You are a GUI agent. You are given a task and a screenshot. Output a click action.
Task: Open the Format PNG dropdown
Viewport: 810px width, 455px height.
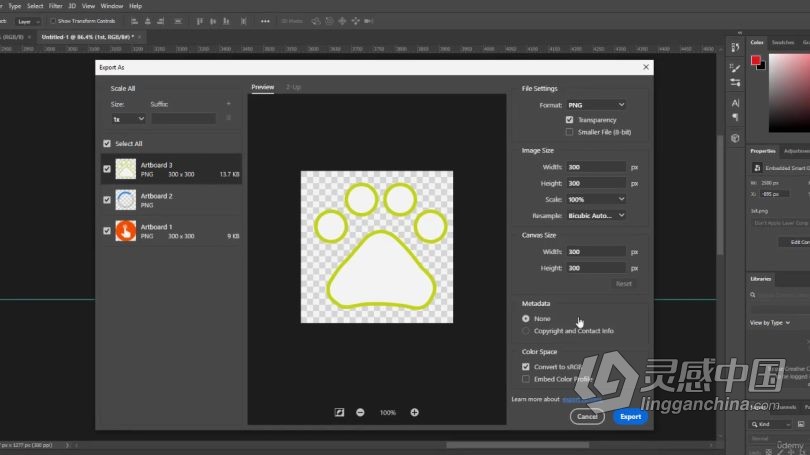coord(596,105)
